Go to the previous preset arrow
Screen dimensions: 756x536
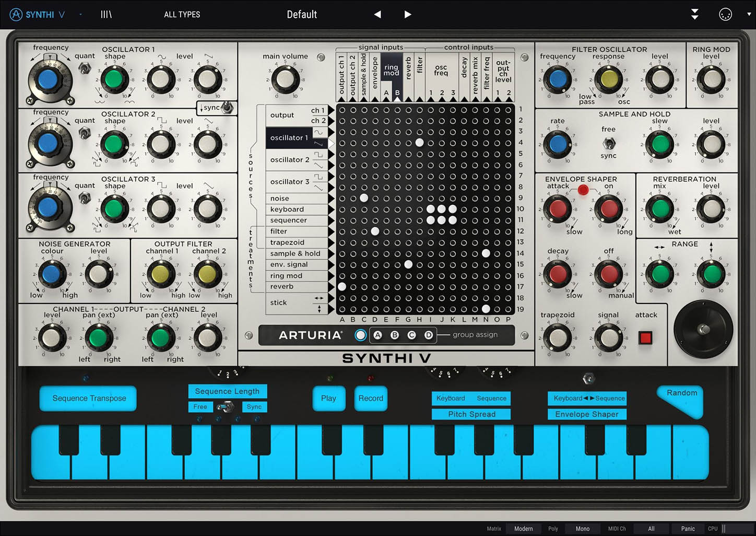(x=377, y=14)
